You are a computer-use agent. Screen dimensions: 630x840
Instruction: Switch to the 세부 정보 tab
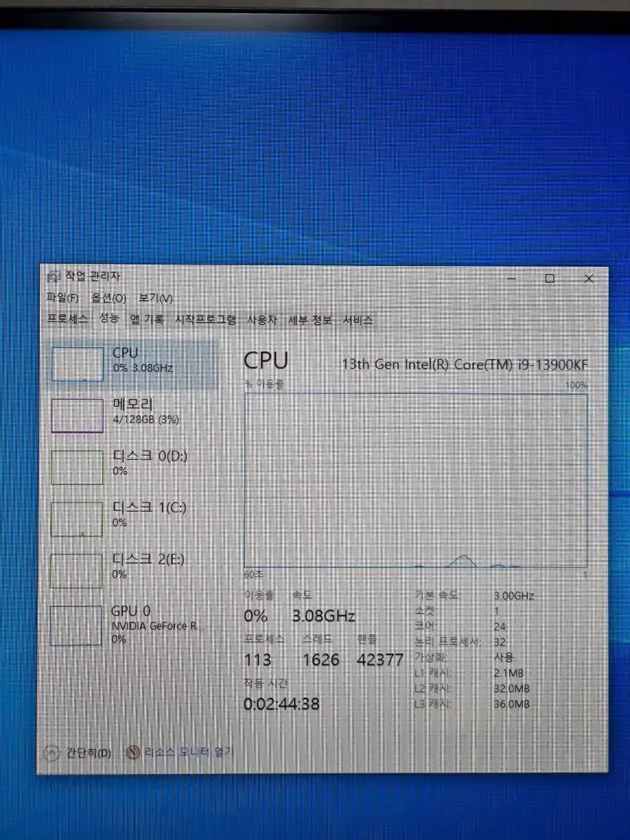point(310,320)
